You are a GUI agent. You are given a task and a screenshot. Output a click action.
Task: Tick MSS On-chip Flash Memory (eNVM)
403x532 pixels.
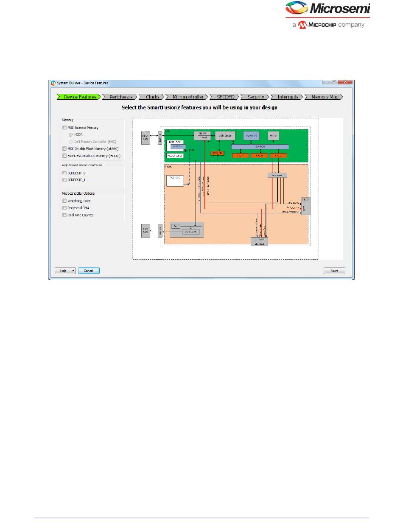(x=64, y=148)
